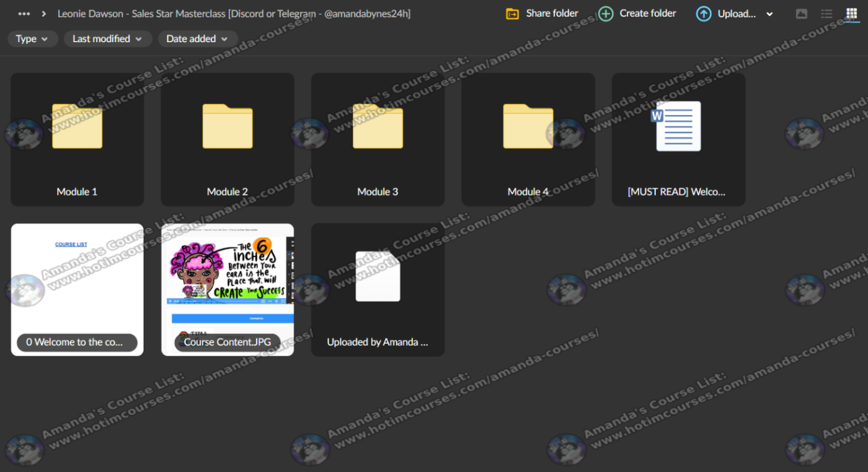
Task: Open the MUST READ Welcome Word document
Action: pos(678,139)
